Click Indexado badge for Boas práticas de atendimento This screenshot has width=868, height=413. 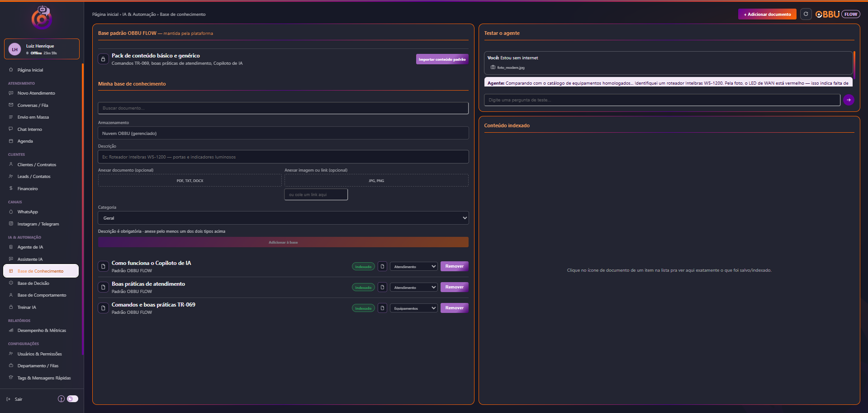[x=363, y=288]
